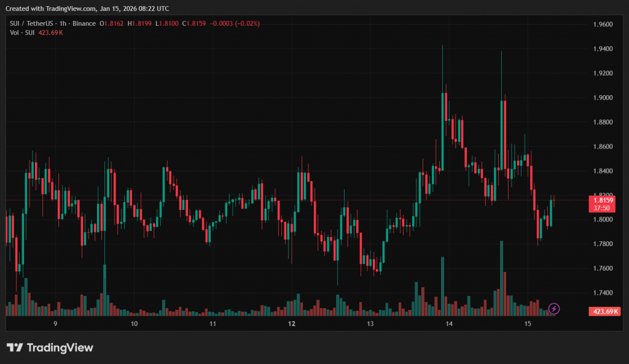Image resolution: width=629 pixels, height=364 pixels.
Task: Click the tallest green volume bar
Action: (x=501, y=276)
